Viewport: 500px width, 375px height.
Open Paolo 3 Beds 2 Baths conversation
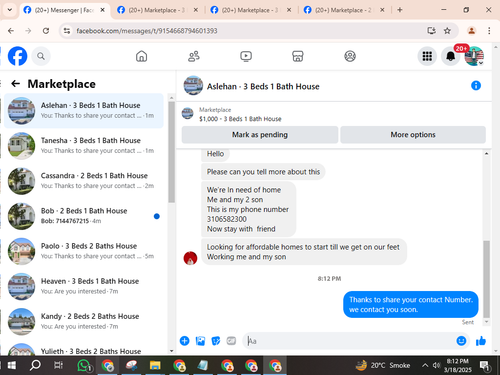pyautogui.click(x=84, y=251)
